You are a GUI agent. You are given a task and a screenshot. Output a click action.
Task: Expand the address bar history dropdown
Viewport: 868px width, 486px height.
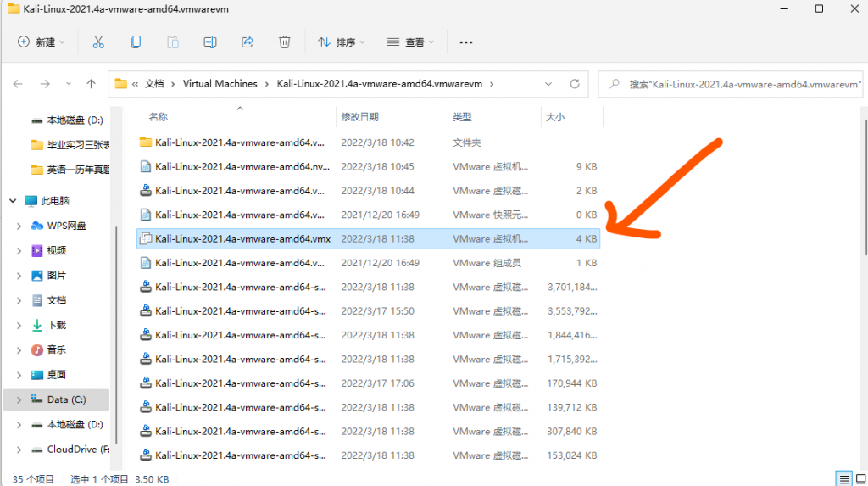click(x=548, y=84)
